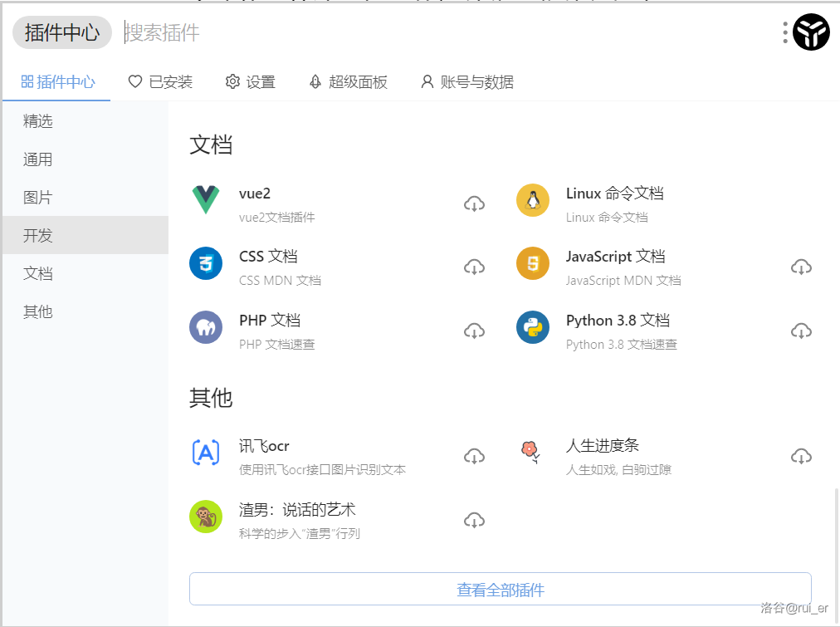Click the uTools logo avatar
840x627 pixels.
(x=811, y=32)
